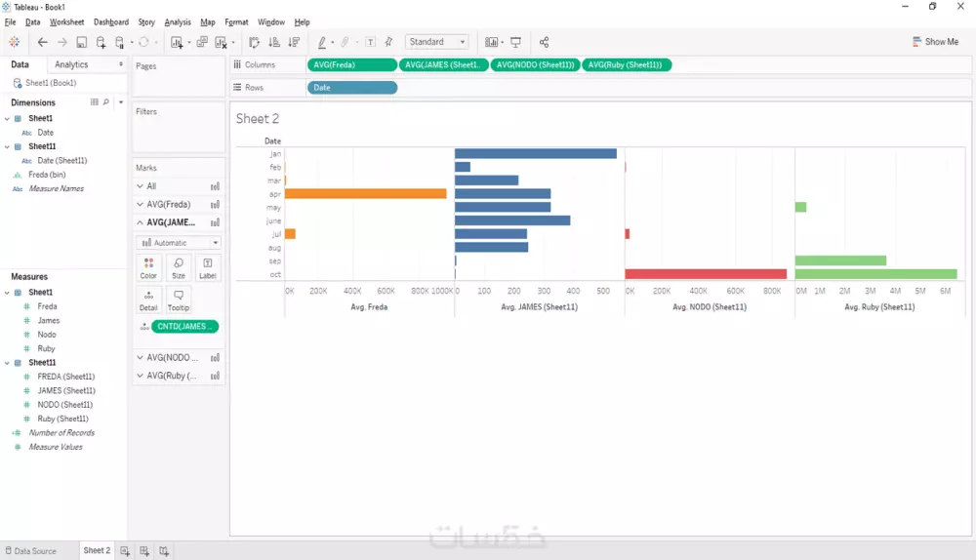This screenshot has height=560, width=976.
Task: Collapse Sheet11 under Measures
Action: 7,362
